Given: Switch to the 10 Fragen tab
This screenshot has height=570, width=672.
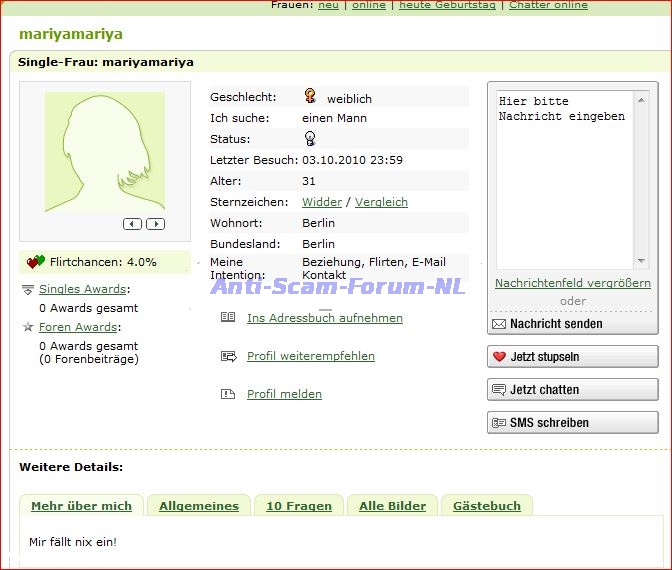Looking at the screenshot, I should 298,506.
